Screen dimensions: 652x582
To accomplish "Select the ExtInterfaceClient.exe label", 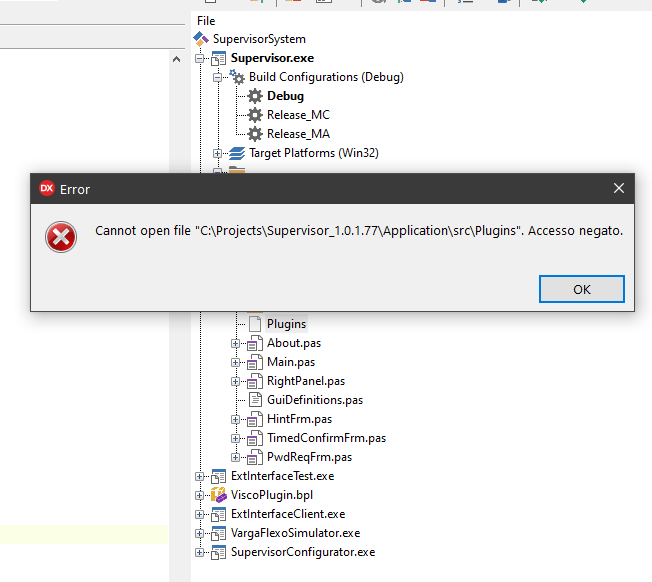I will (288, 514).
